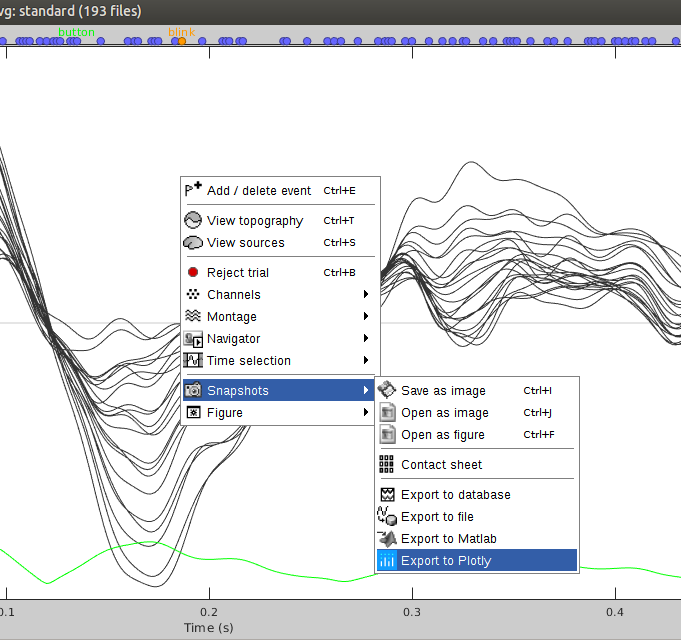This screenshot has width=681, height=642.
Task: Click the Contact sheet grid icon
Action: point(387,464)
